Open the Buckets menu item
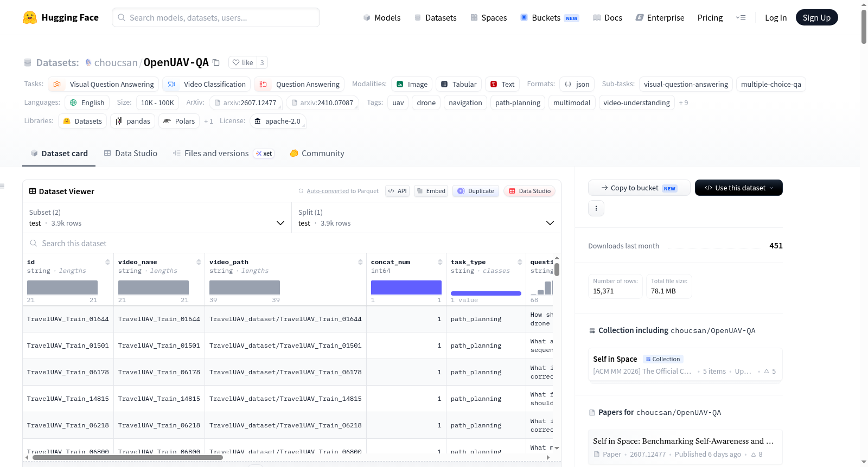 pyautogui.click(x=550, y=17)
